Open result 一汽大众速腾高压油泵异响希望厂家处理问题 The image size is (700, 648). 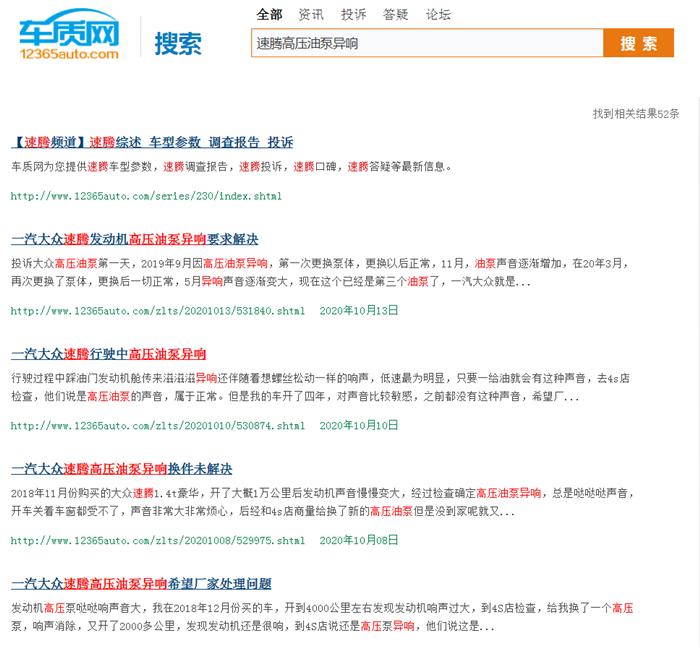tap(141, 583)
